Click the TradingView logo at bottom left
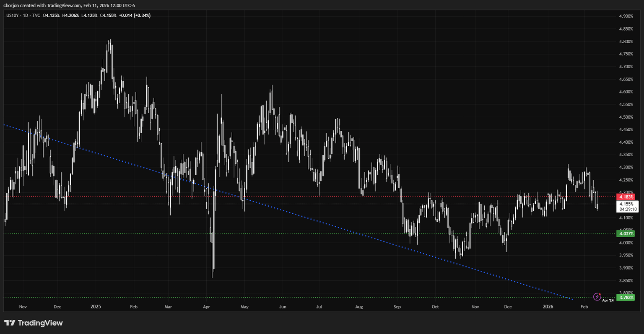Screen dimensions: 644x334 tap(34, 323)
